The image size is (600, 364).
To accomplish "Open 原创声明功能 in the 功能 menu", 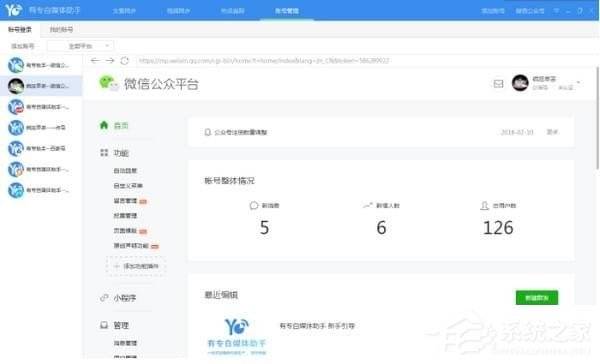I will pyautogui.click(x=131, y=245).
